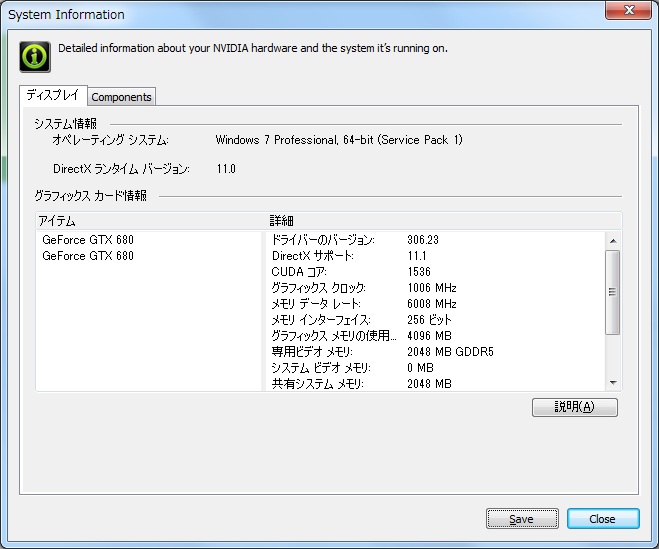659x549 pixels.
Task: Select shared system memory 2048 MB value
Action: tap(429, 384)
